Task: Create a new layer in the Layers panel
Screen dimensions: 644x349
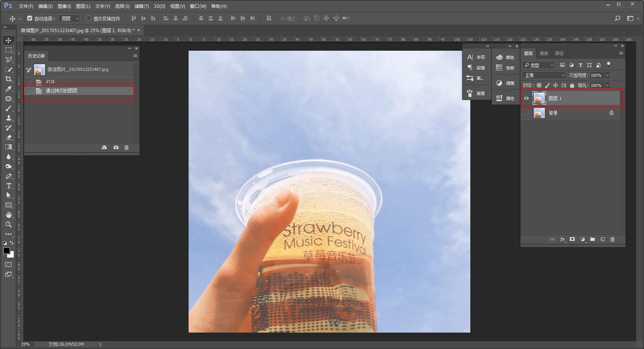Action: 603,239
